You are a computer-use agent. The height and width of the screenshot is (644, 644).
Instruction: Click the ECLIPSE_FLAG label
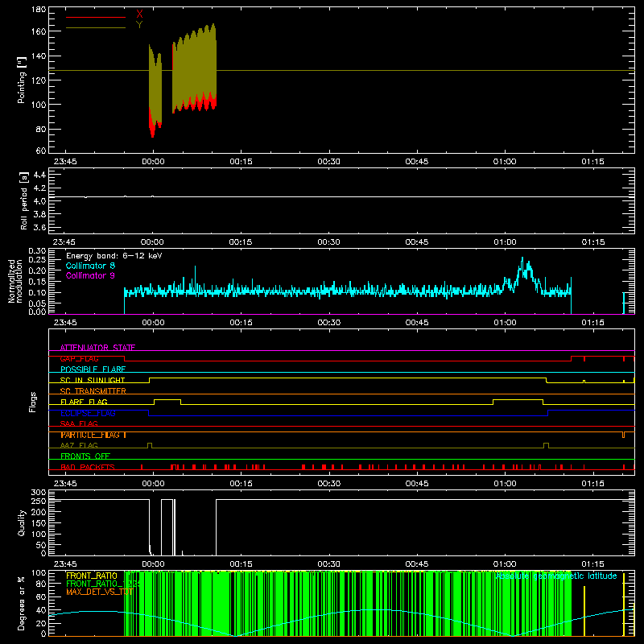(x=88, y=413)
